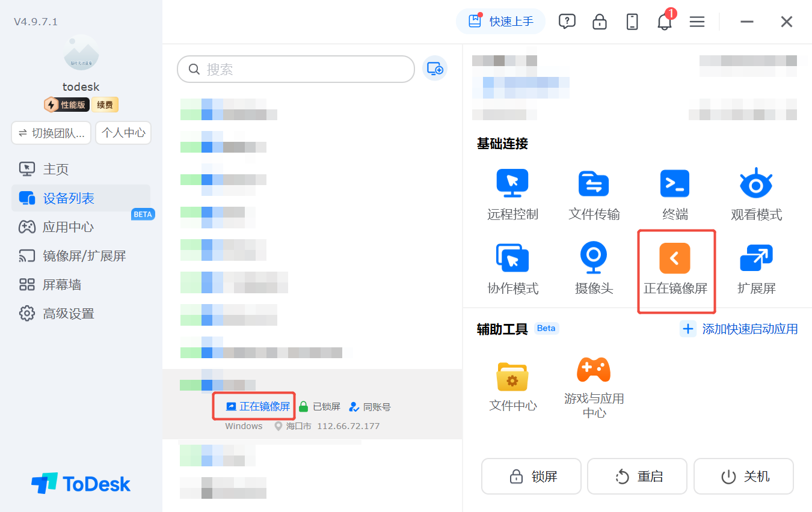Open the hamburger menu in title bar
The width and height of the screenshot is (812, 512).
(x=697, y=22)
